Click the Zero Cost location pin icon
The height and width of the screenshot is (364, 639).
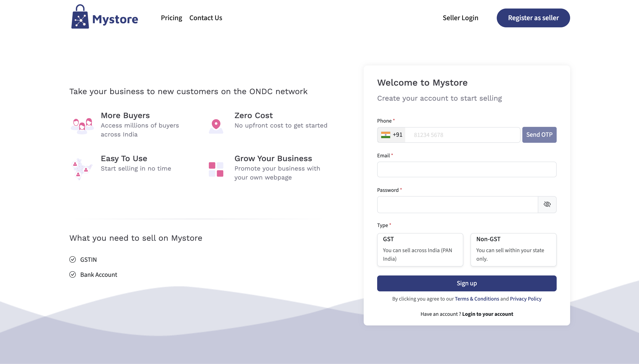tap(216, 126)
